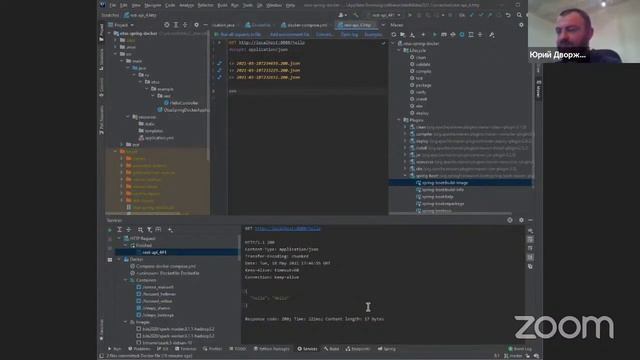640x360 pixels.
Task: Open the Edit menu
Action: click(123, 5)
